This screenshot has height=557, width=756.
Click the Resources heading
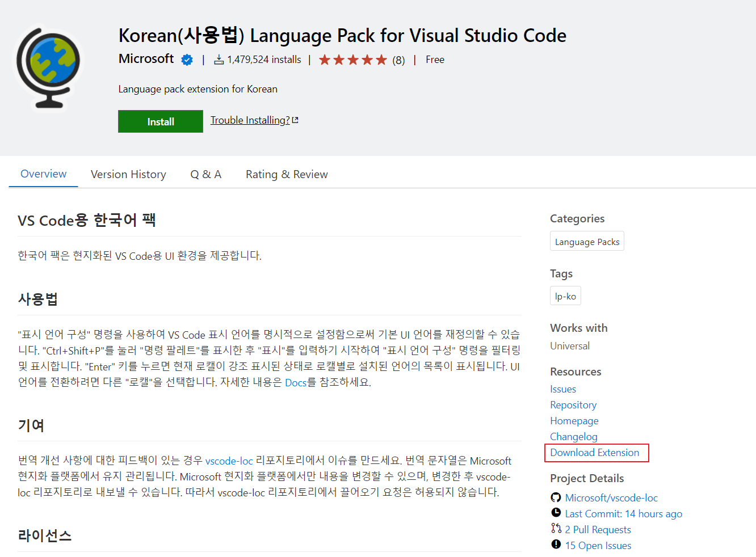(x=576, y=372)
